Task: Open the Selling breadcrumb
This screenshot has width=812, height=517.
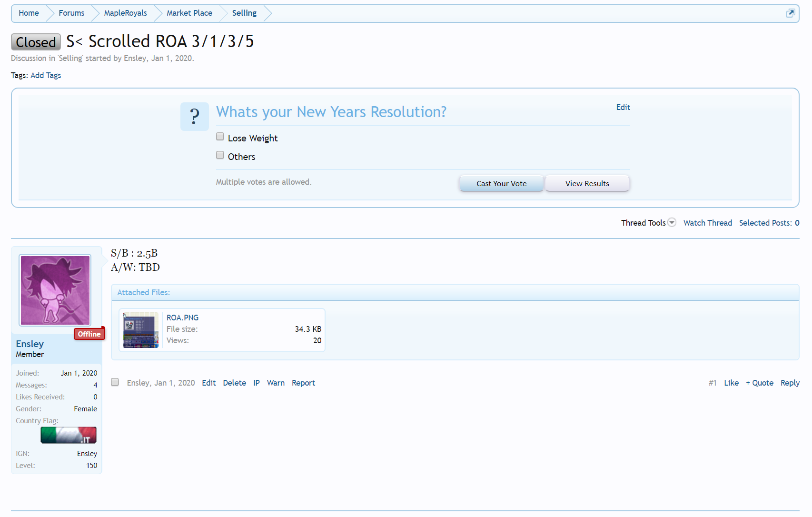Action: click(x=244, y=13)
